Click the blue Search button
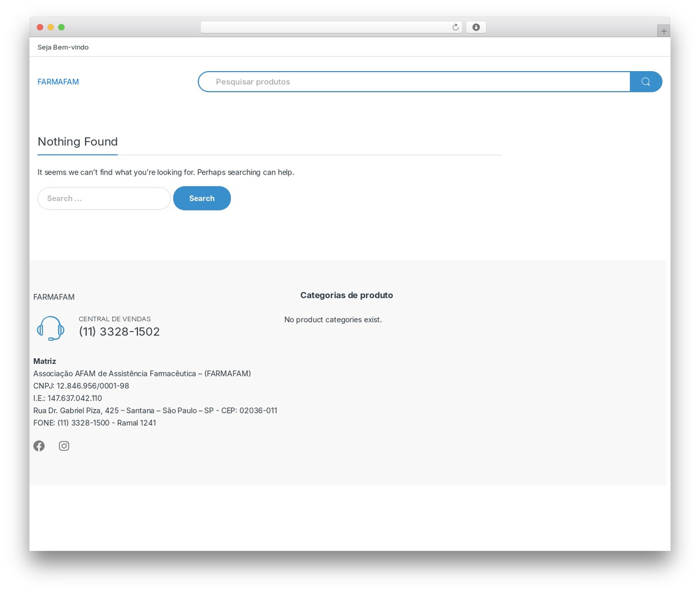 202,198
